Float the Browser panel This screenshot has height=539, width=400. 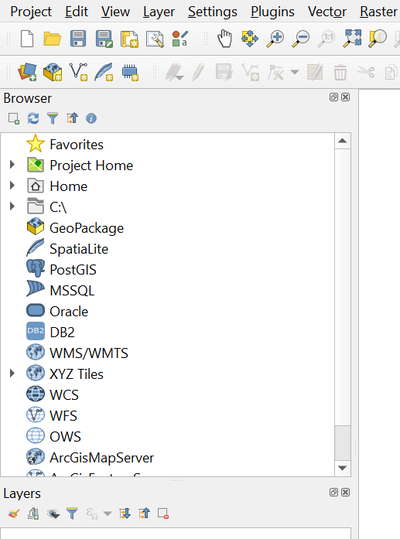pyautogui.click(x=333, y=97)
